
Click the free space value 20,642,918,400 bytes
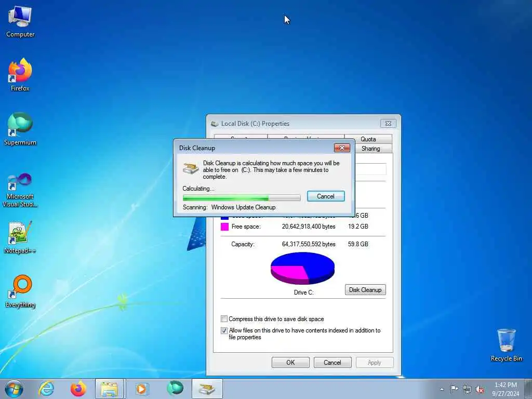tap(309, 227)
